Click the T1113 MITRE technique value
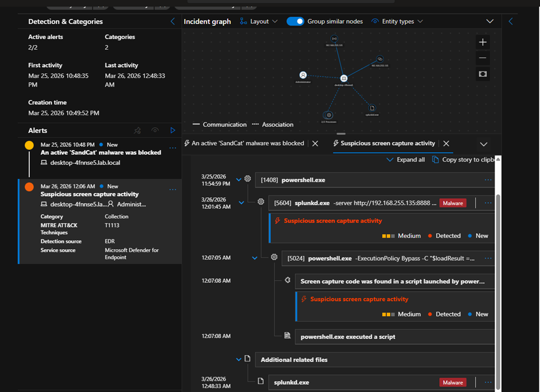The image size is (540, 392). click(x=112, y=225)
